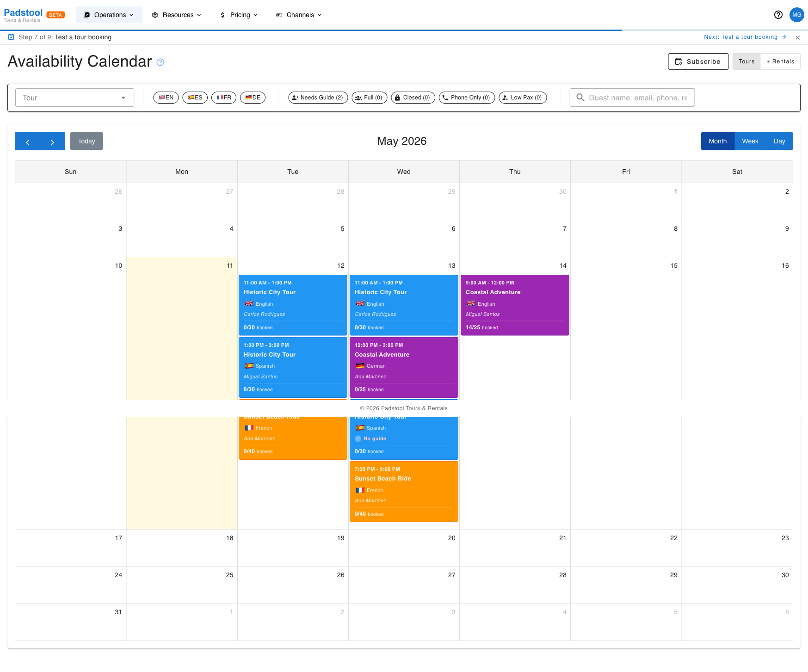Open May 13 Sunset Beach Ride 7:00 PM
The image size is (808, 672).
404,492
